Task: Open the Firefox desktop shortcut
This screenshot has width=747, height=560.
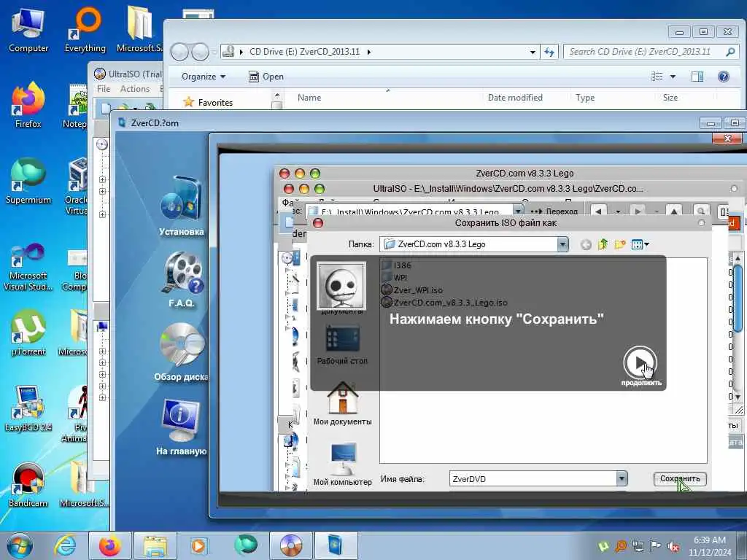Action: pos(28,106)
